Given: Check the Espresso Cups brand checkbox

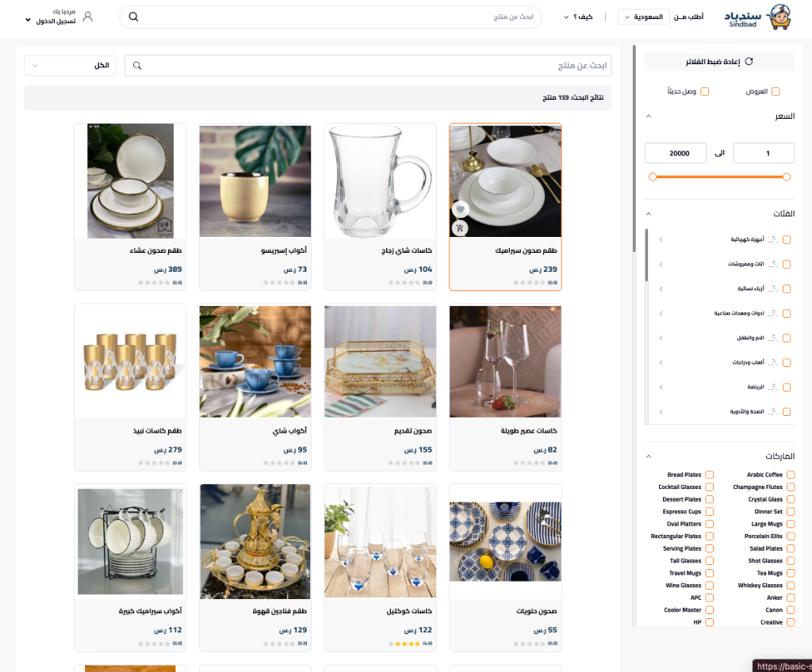Looking at the screenshot, I should [710, 511].
